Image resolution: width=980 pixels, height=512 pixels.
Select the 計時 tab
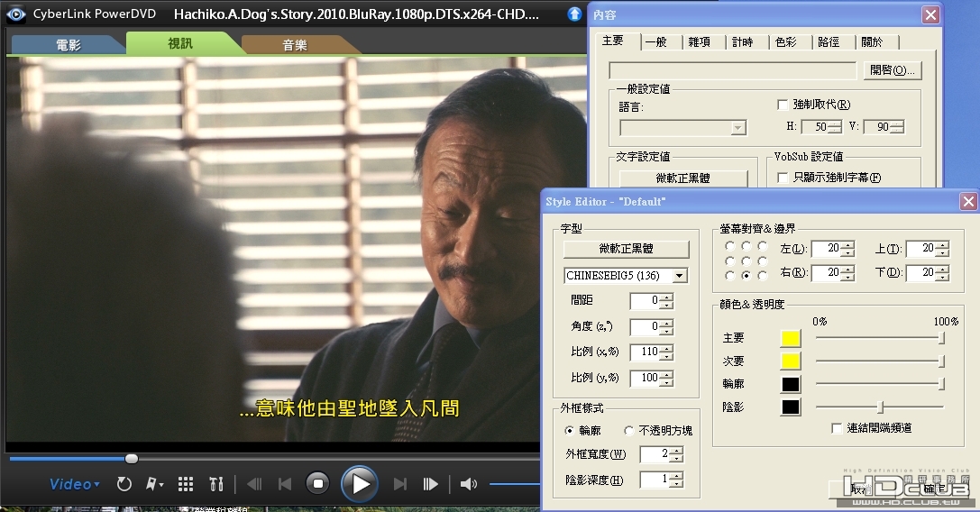(x=743, y=41)
